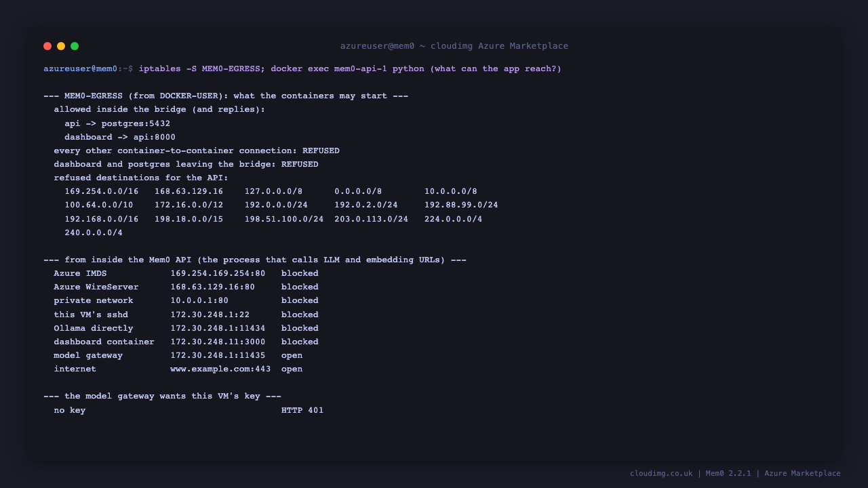Select the 224.0.0.0/4 refused destination

[453, 219]
